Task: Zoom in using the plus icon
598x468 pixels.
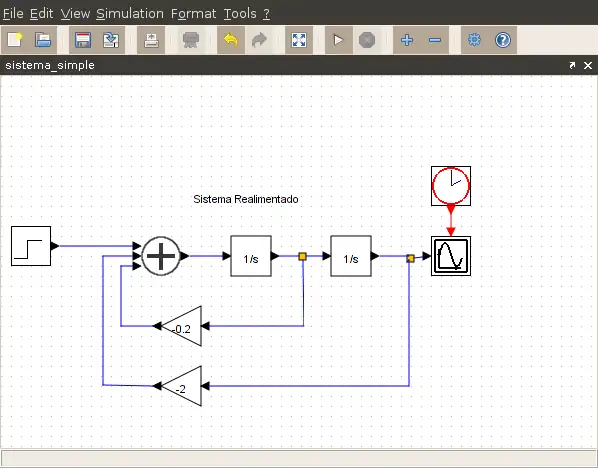Action: (407, 40)
